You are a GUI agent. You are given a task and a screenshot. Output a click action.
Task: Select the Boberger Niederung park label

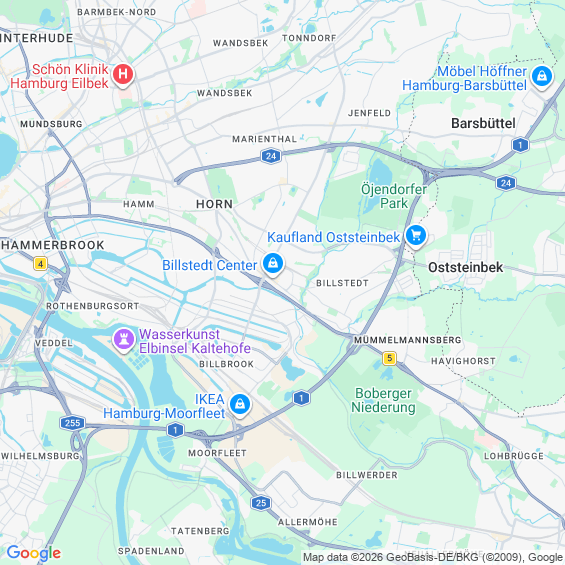point(383,400)
